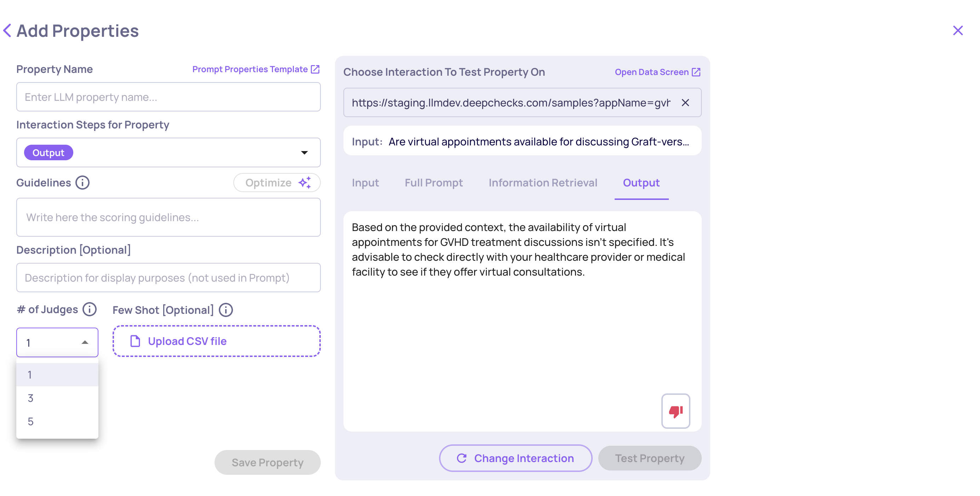Image resolution: width=980 pixels, height=496 pixels.
Task: Click the Guidelines info icon
Action: coord(82,183)
